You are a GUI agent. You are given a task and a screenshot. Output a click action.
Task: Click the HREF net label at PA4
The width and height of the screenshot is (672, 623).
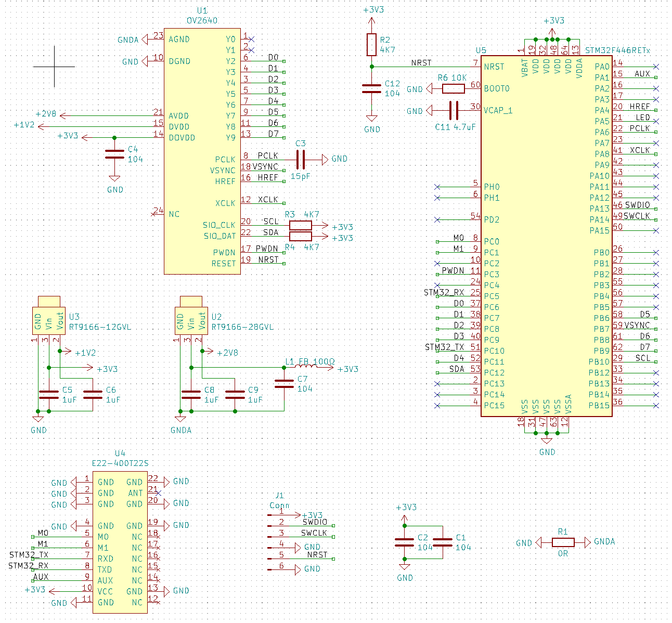(x=640, y=107)
